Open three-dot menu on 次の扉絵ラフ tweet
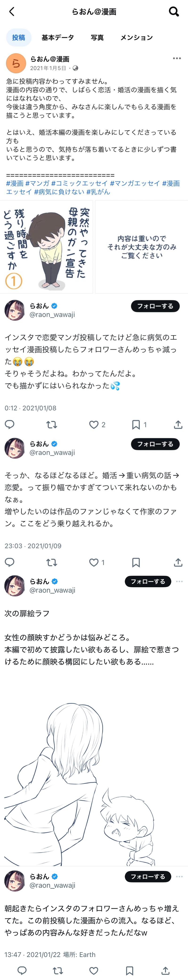The height and width of the screenshot is (980, 188). tap(179, 581)
